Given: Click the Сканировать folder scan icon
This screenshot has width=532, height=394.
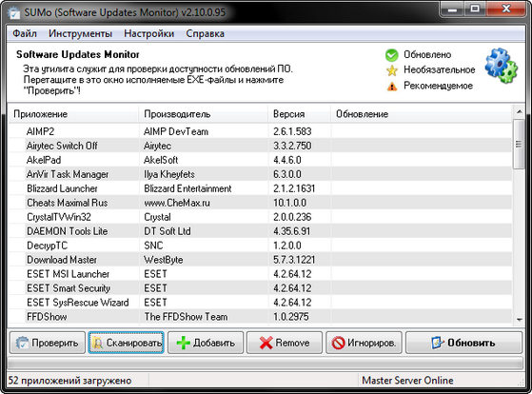Looking at the screenshot, I should pyautogui.click(x=98, y=344).
